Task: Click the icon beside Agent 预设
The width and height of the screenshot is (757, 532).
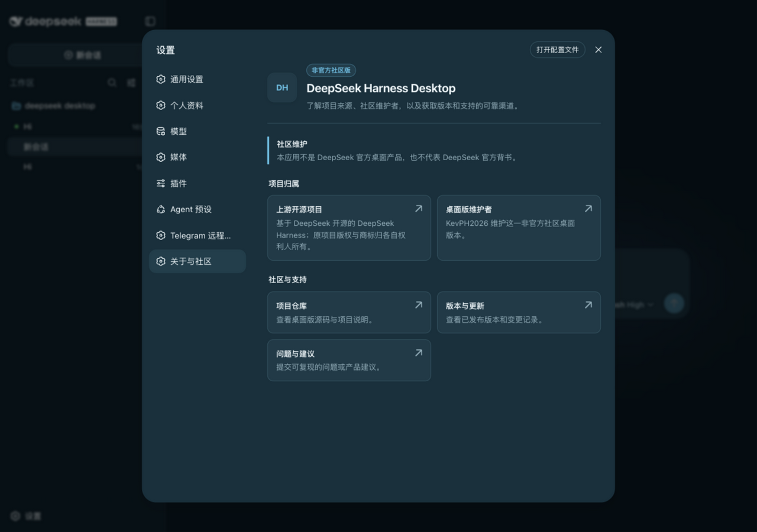Action: pos(161,209)
